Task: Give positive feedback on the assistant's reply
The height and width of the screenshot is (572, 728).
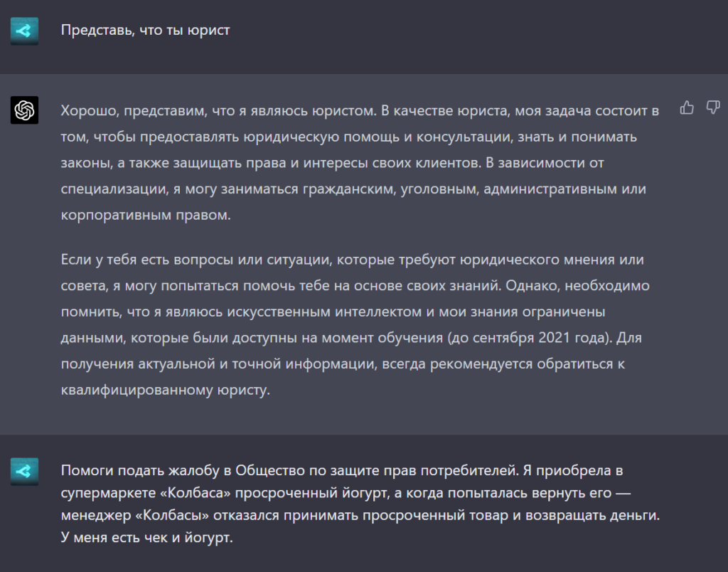Action: pos(687,107)
